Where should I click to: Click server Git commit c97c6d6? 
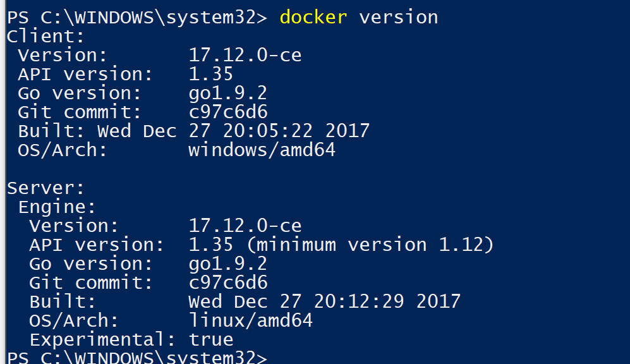[228, 283]
